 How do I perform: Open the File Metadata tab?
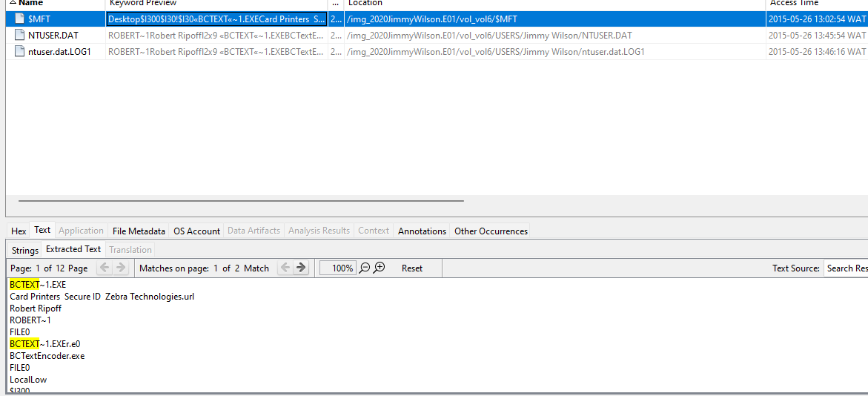[139, 231]
